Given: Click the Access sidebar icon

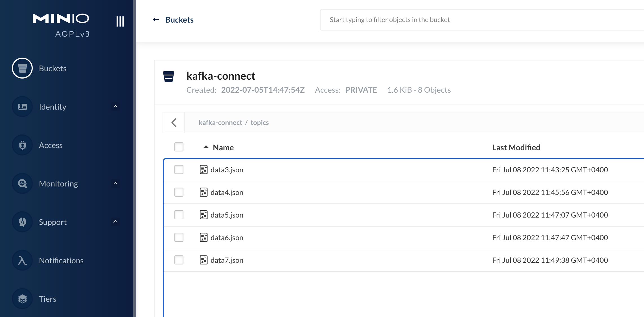Looking at the screenshot, I should 22,145.
